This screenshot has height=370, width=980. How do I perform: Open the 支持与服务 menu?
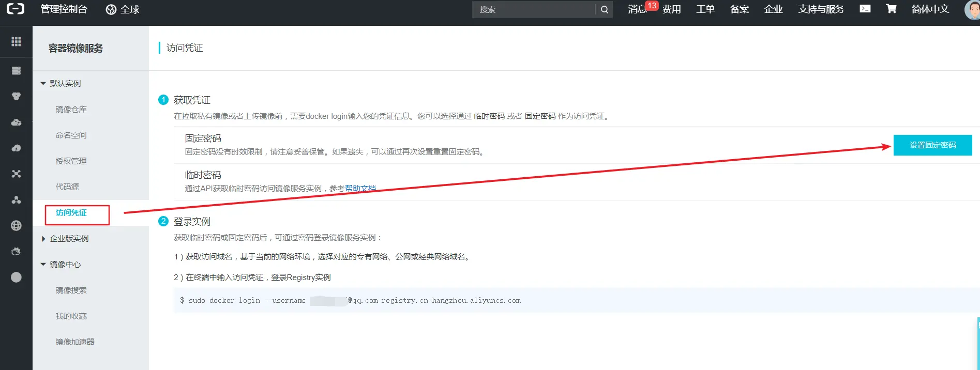point(821,9)
